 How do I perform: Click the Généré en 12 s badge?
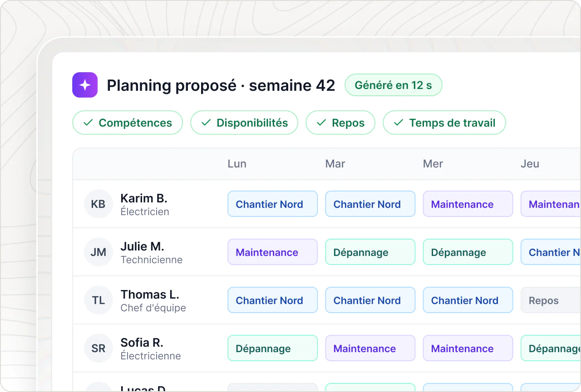tap(394, 85)
